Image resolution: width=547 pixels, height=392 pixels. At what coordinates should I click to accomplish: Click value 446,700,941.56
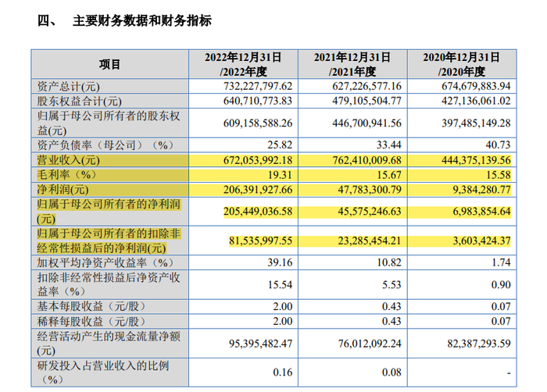(x=366, y=123)
